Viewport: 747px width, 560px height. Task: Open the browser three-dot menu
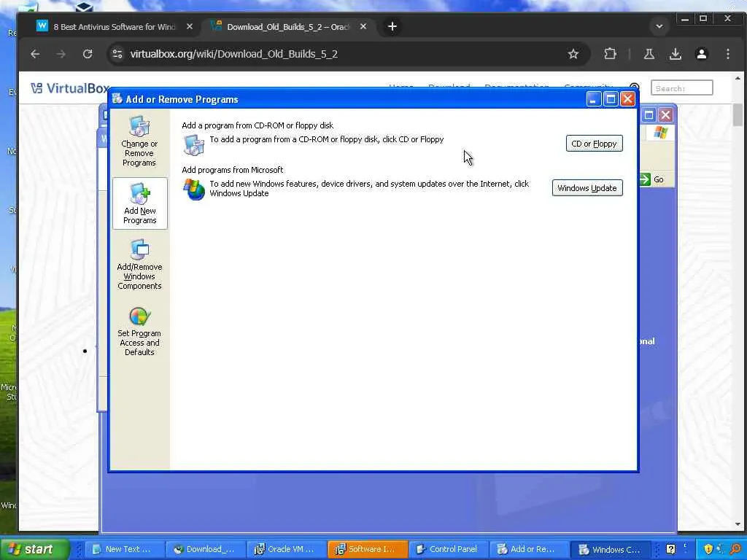727,54
